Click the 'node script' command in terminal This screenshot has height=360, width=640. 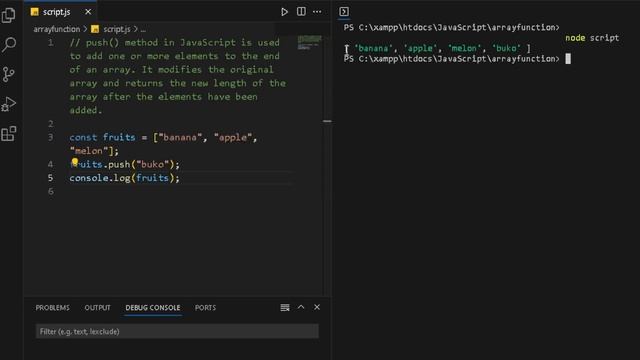592,38
